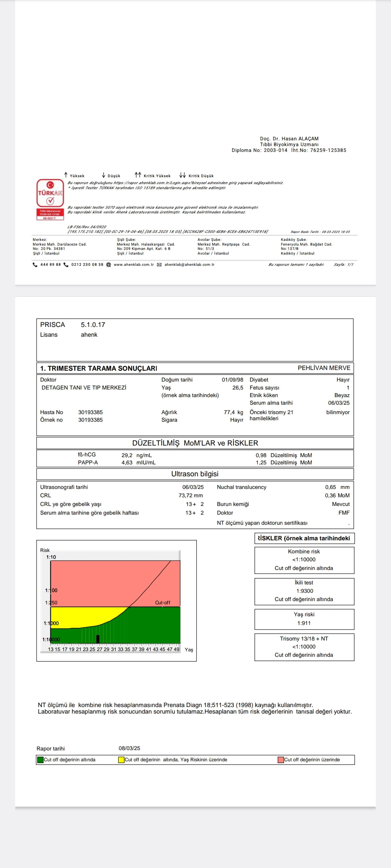Tap the red legend swatch above cut-off
Screen dimensions: 391x868
[281, 760]
